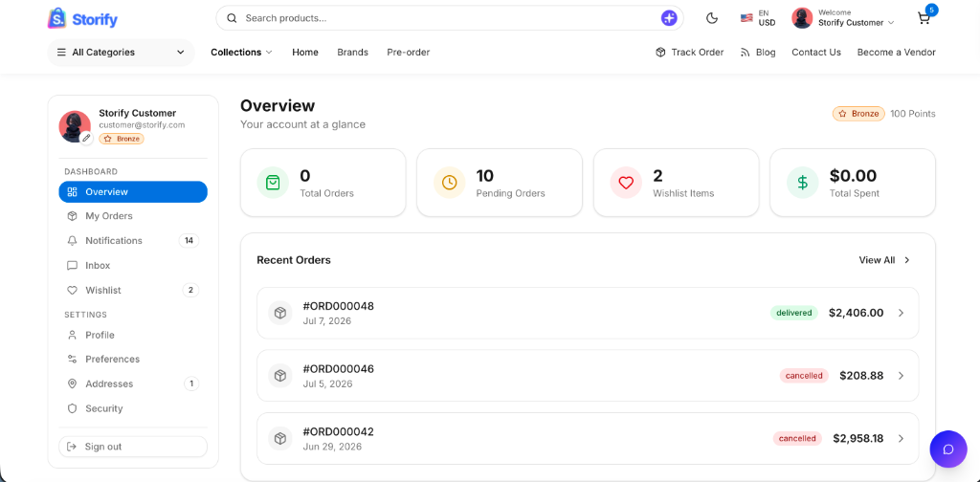Follow the View All recent orders link

point(884,260)
